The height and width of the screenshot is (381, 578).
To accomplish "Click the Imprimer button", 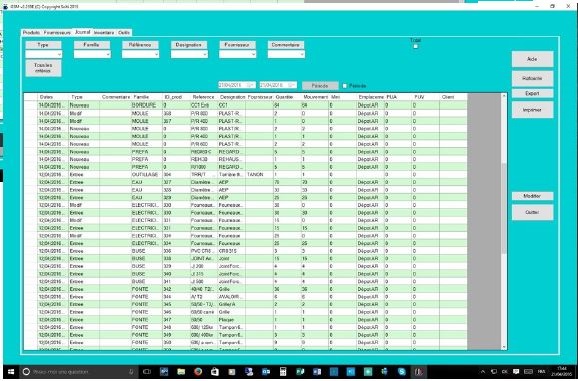I will tap(532, 110).
